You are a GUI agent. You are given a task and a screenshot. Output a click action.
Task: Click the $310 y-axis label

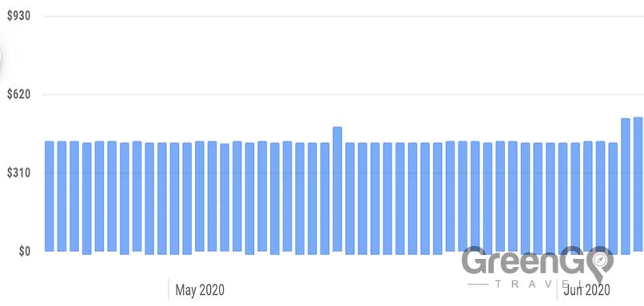pos(19,173)
